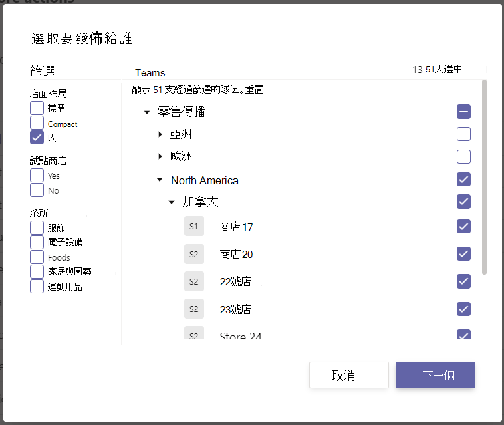Select the 歐洲 region checkbox
Image resolution: width=504 pixels, height=425 pixels.
point(463,156)
